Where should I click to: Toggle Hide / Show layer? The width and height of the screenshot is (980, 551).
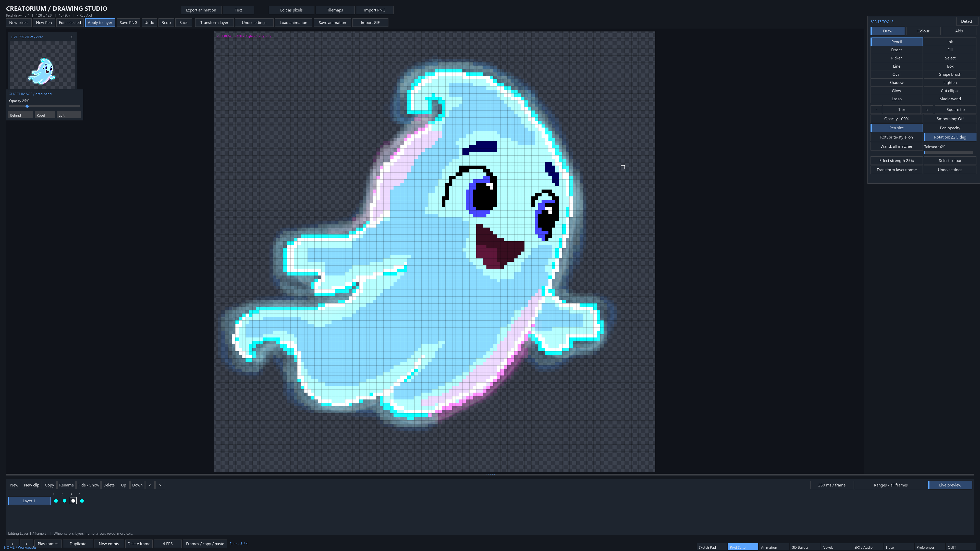tap(88, 485)
